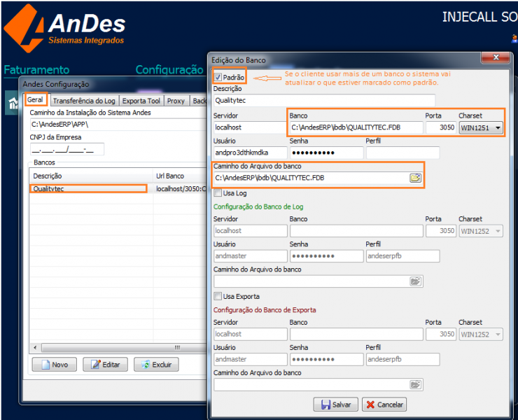Click the folder browse icon for main database path
The image size is (518, 420).
pos(415,178)
